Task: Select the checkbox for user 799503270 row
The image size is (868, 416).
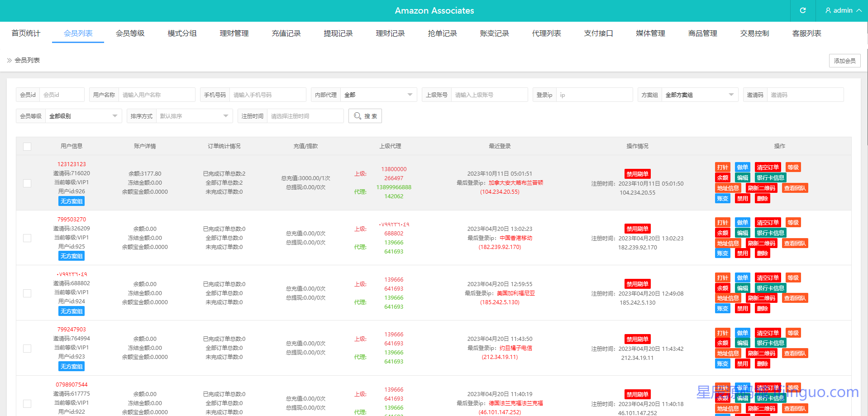Action: coord(27,238)
